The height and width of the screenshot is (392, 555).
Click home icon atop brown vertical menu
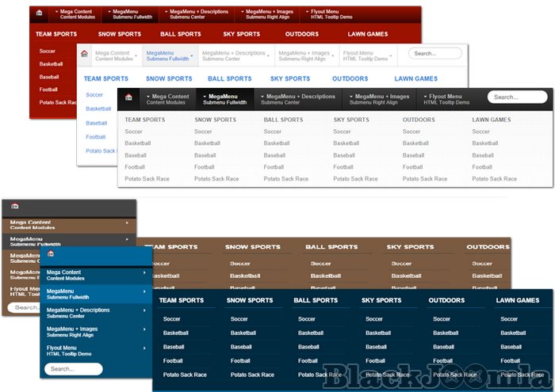[x=14, y=206]
